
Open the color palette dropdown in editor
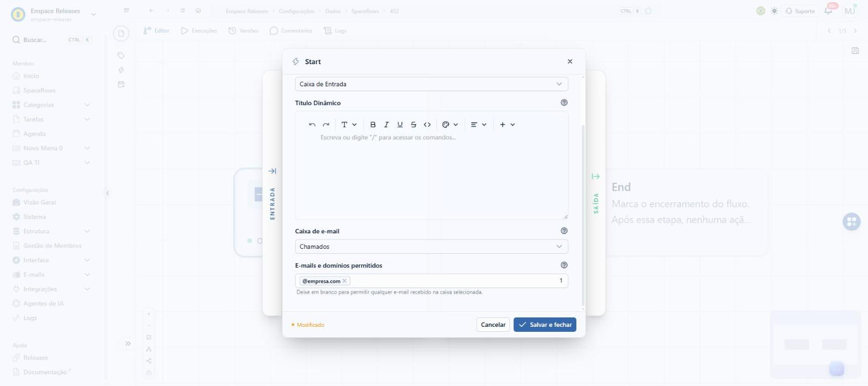click(450, 125)
